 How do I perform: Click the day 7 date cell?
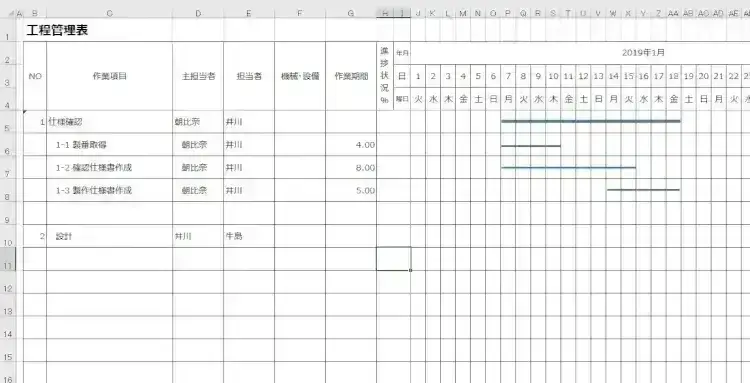tap(508, 76)
